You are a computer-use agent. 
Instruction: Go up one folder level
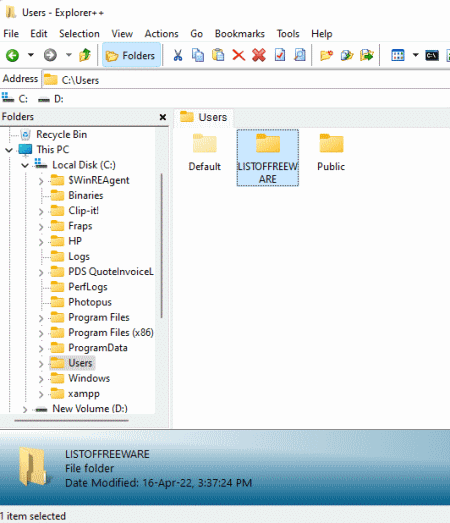pos(85,55)
